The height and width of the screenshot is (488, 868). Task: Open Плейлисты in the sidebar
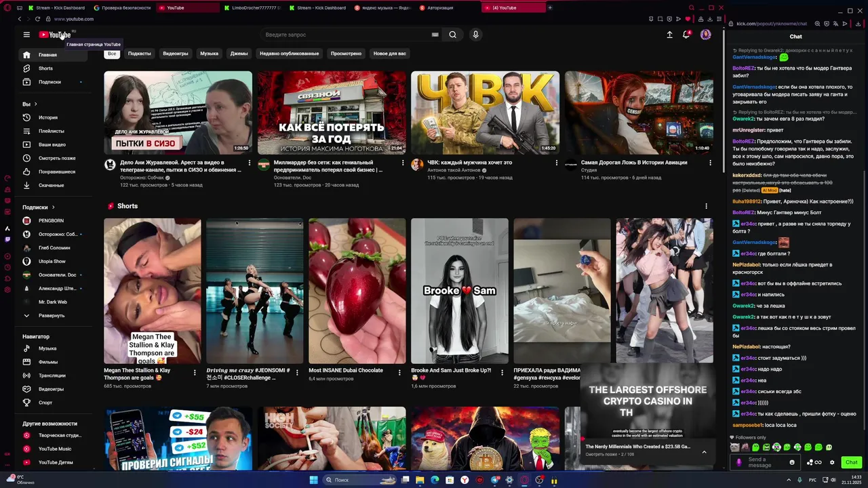point(53,131)
